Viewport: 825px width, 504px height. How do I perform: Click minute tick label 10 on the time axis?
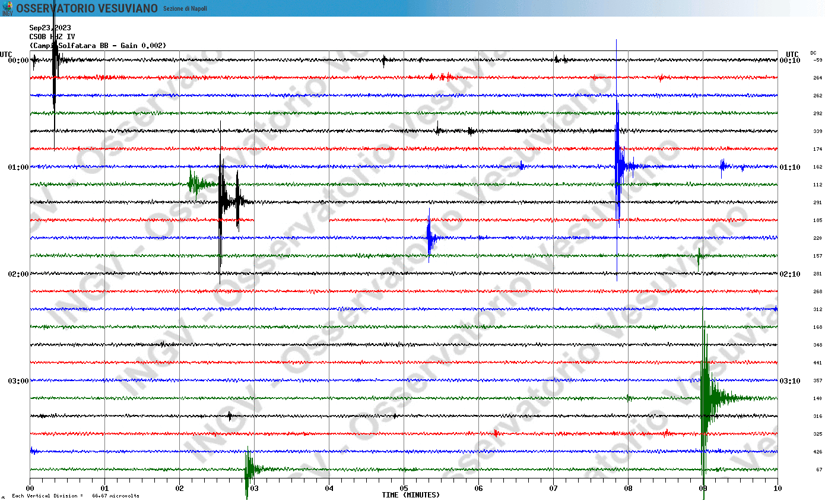pos(778,489)
